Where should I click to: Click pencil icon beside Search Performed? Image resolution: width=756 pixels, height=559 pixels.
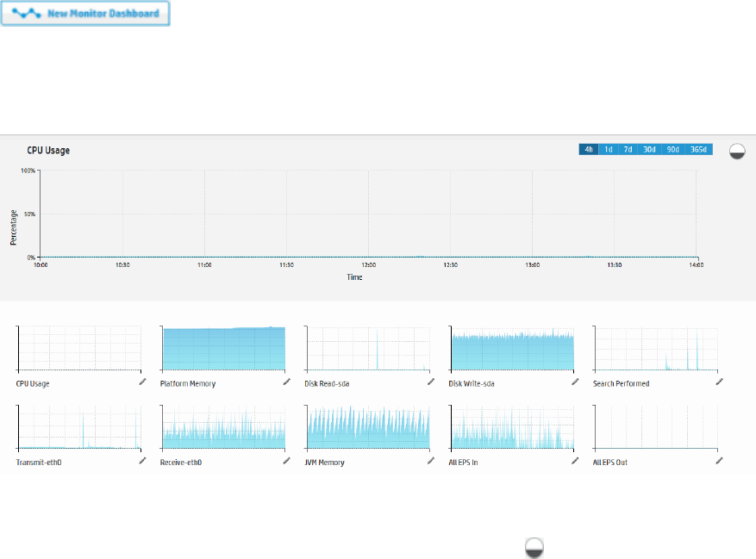[x=719, y=382]
